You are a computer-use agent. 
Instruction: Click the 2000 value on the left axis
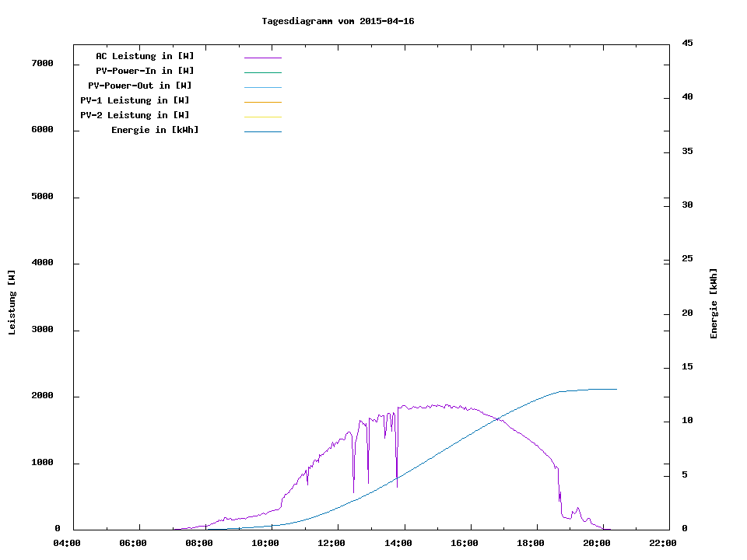42,396
